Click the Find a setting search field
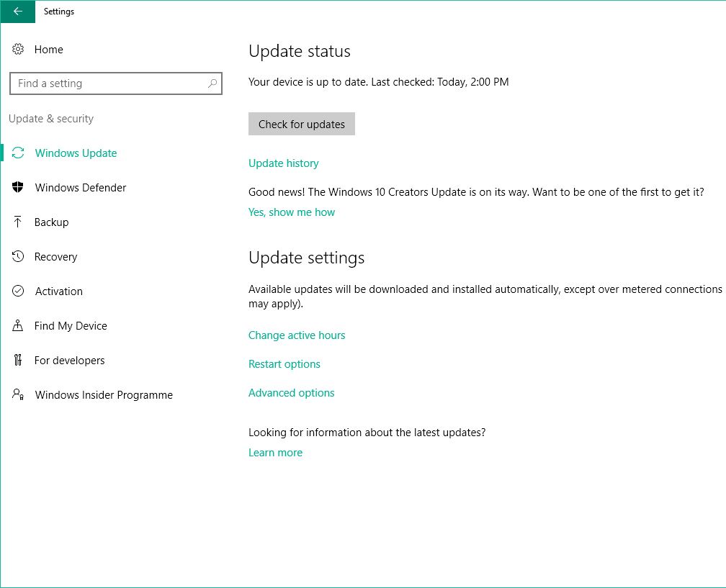Image resolution: width=726 pixels, height=588 pixels. click(116, 83)
